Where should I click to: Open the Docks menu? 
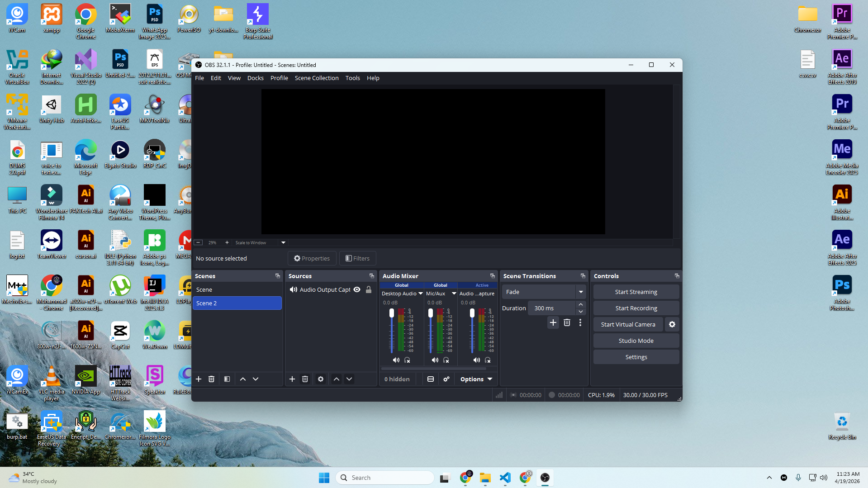[x=255, y=78]
